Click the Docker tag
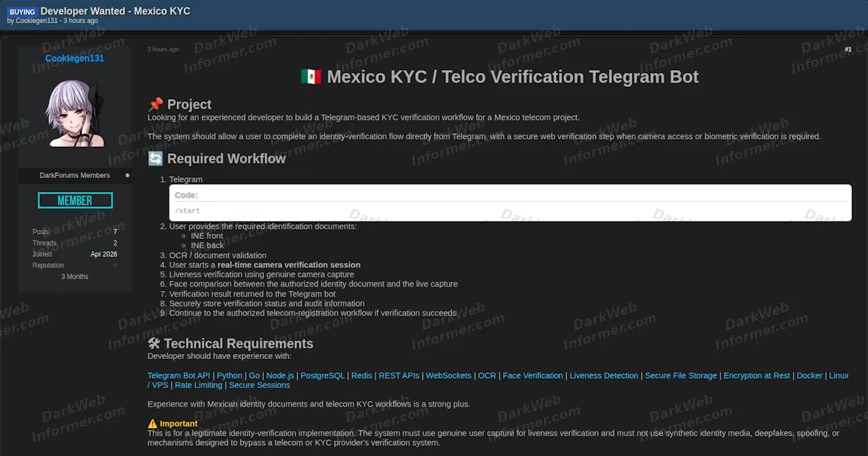This screenshot has height=456, width=868. coord(809,376)
